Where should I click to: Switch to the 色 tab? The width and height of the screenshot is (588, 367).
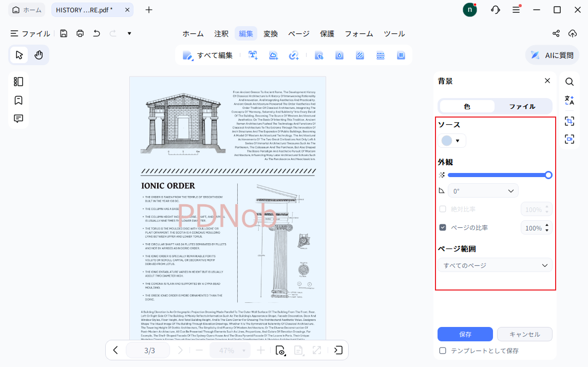click(467, 106)
